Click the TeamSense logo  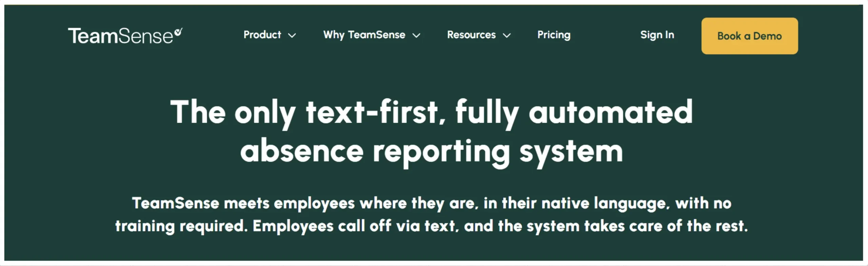125,36
